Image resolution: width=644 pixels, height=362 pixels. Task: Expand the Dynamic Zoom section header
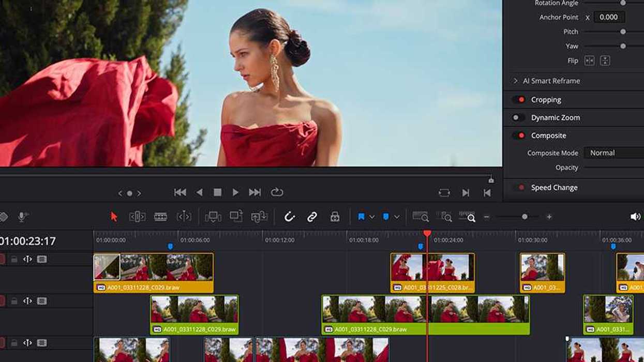click(x=556, y=117)
